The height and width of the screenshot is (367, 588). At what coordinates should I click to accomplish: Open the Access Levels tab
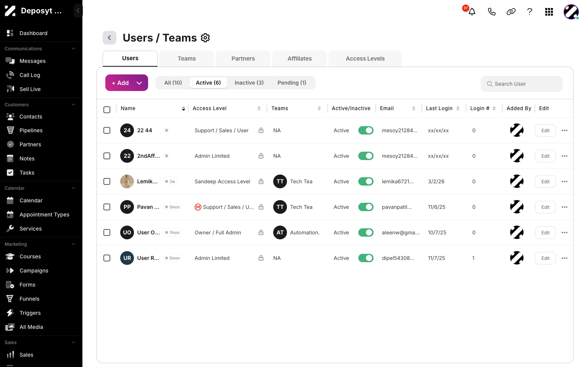(x=365, y=59)
